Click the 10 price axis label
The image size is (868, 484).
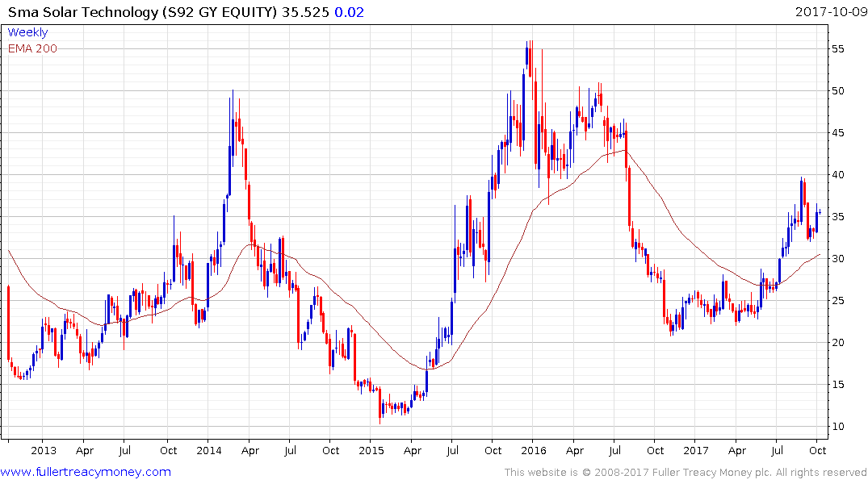[837, 427]
